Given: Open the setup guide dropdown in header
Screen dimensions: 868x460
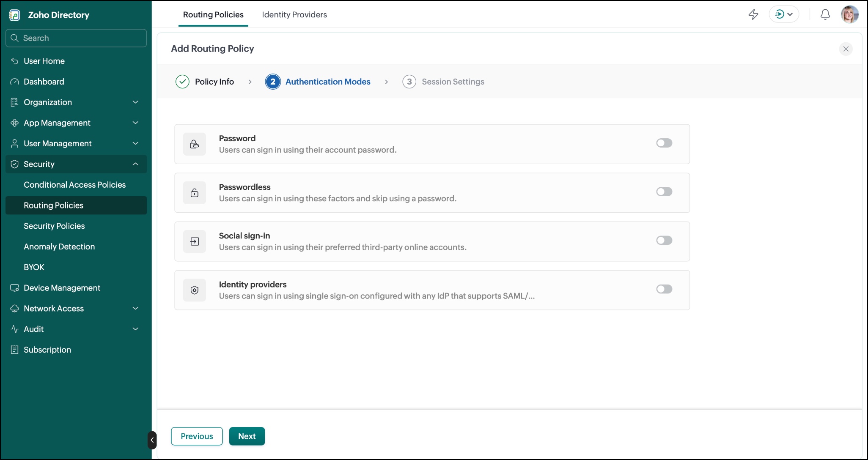Looking at the screenshot, I should 784,14.
